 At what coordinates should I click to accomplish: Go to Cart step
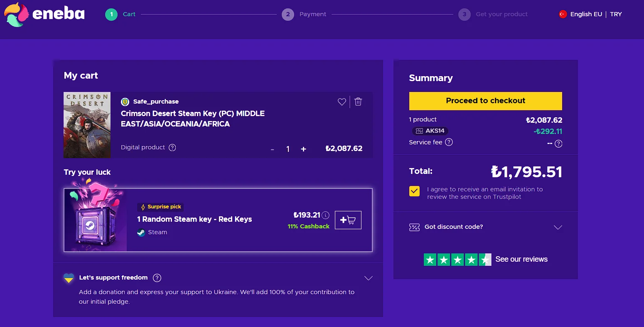click(120, 15)
